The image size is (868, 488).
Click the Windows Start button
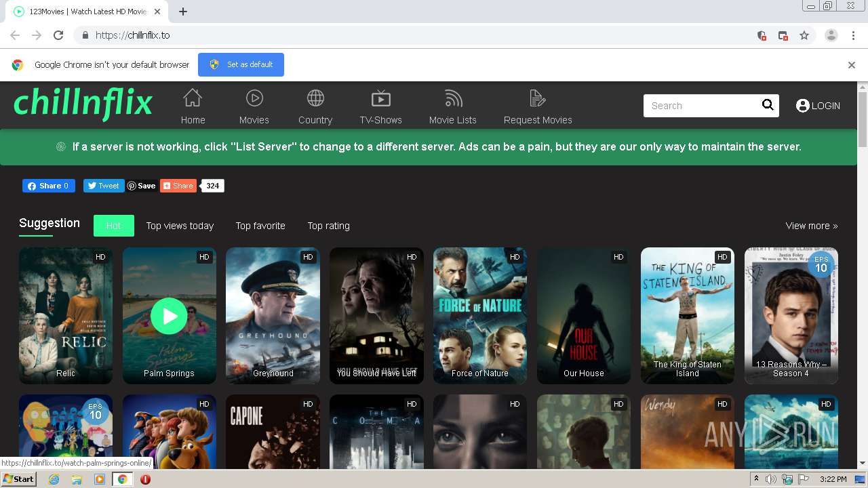(18, 479)
